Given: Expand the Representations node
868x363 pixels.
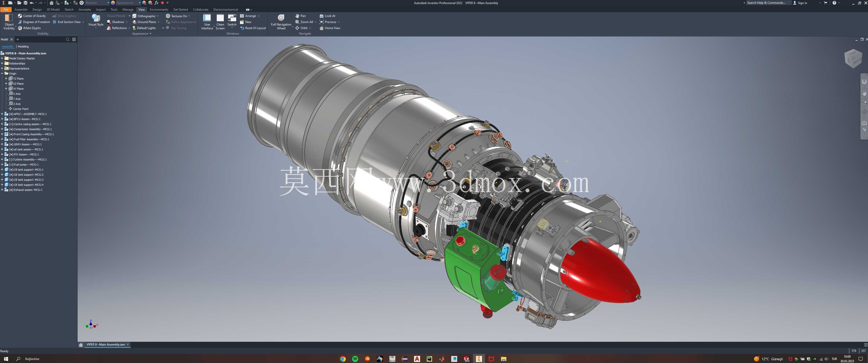Looking at the screenshot, I should tap(2, 69).
